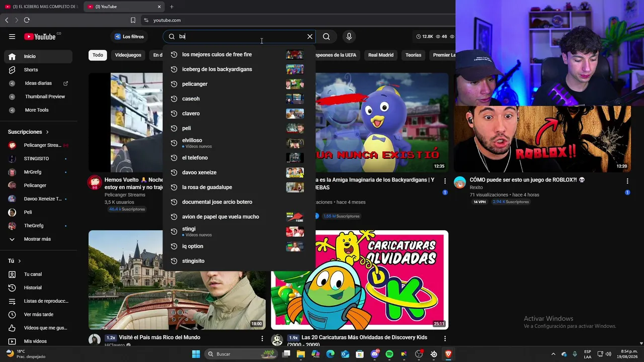Pick 'documental jose arcio botero' suggestion
The height and width of the screenshot is (362, 644).
coord(239,202)
